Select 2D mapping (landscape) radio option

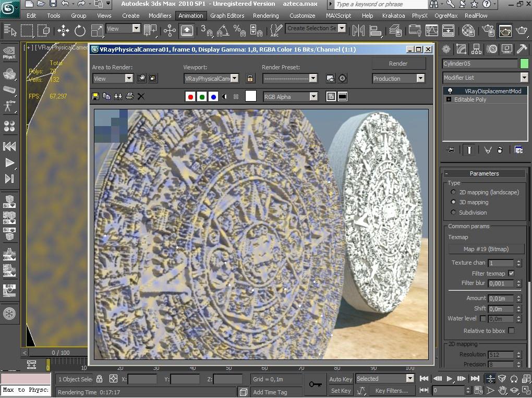tap(453, 192)
